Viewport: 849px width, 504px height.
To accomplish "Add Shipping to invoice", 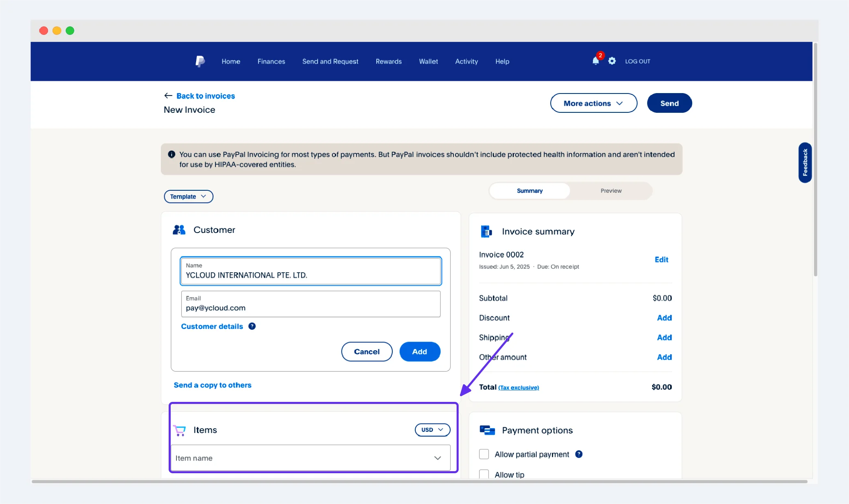I will 664,338.
